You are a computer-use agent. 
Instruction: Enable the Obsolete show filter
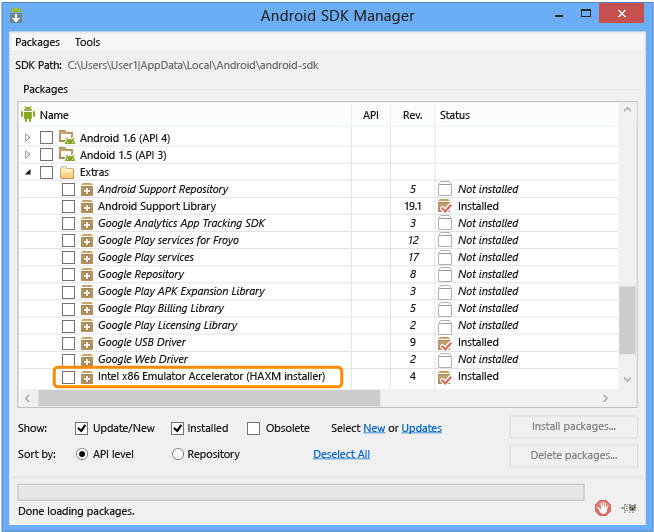[x=253, y=428]
